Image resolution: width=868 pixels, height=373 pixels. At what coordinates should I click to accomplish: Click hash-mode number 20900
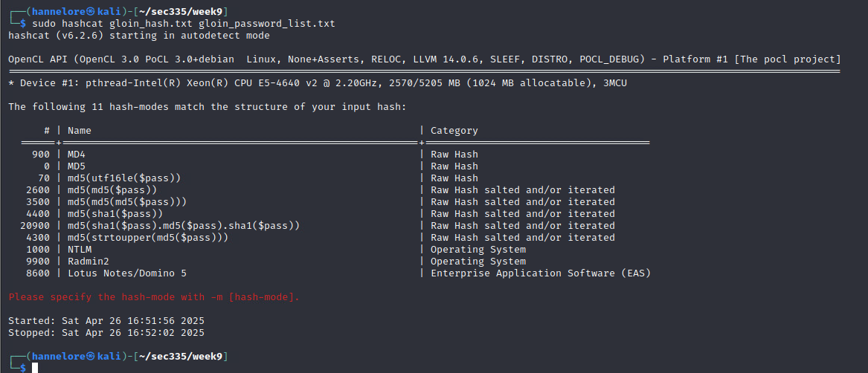click(x=35, y=226)
